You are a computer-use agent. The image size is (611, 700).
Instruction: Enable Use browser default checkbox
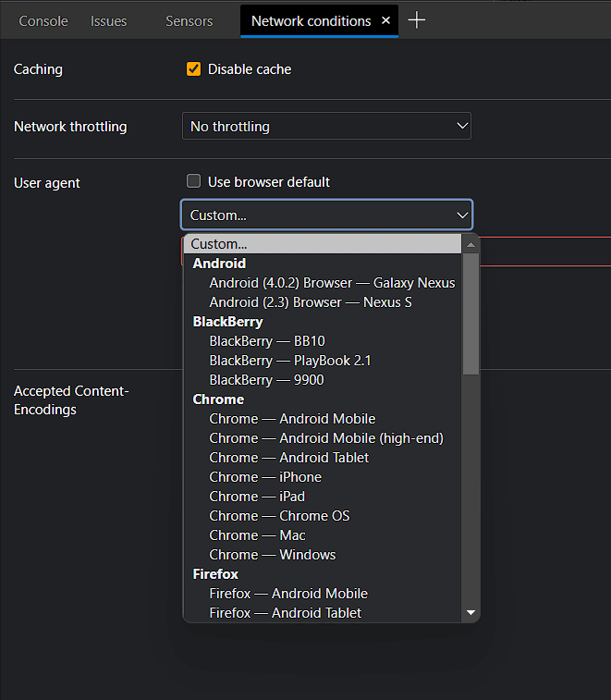(193, 182)
